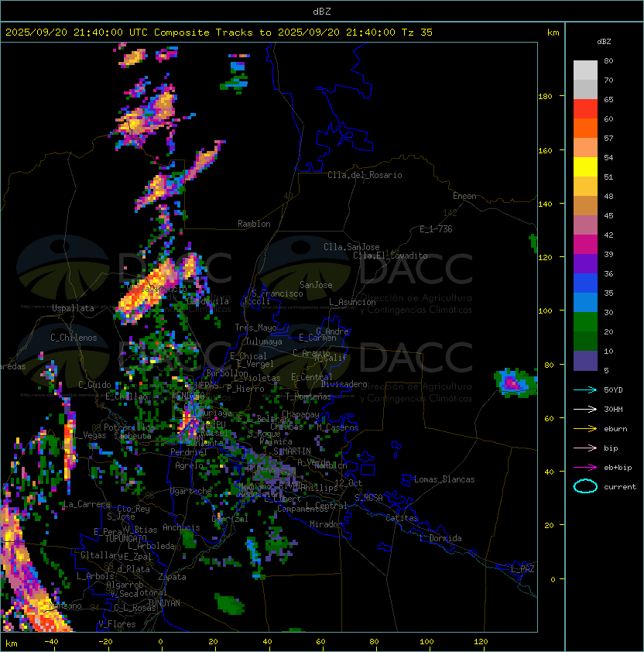Click the C_Guido map label
Image resolution: width=644 pixels, height=652 pixels.
(x=94, y=385)
